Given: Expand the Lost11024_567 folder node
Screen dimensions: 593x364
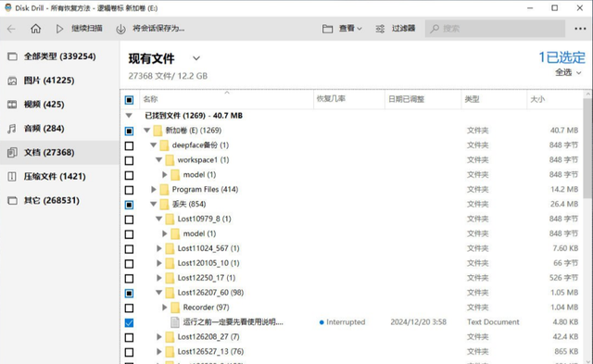Looking at the screenshot, I should 158,248.
